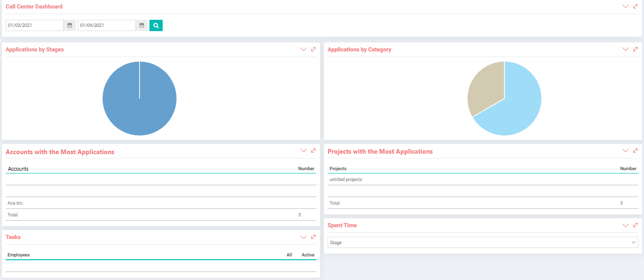This screenshot has width=644, height=280.
Task: Click the Projects column header
Action: [x=338, y=169]
